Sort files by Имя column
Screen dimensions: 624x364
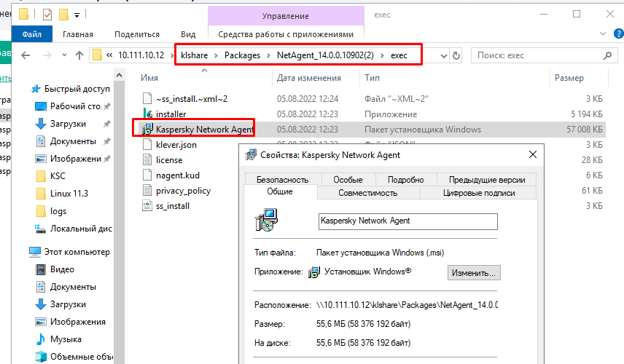click(x=149, y=78)
